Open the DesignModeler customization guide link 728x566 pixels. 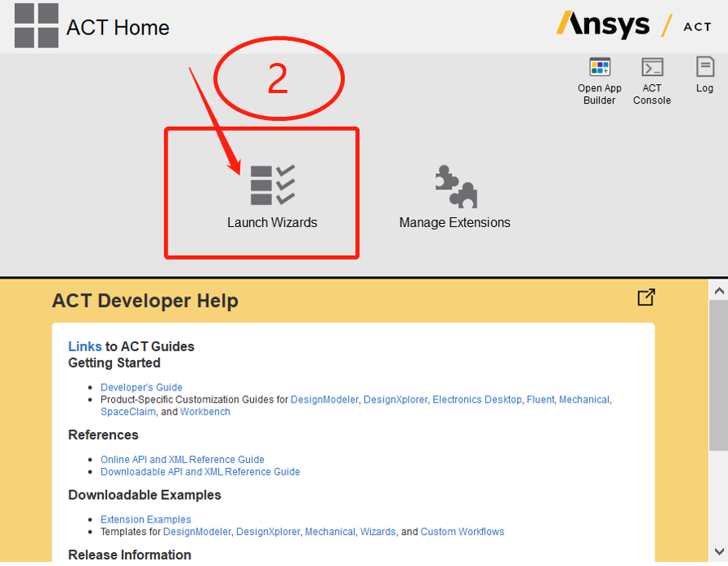pyautogui.click(x=324, y=399)
